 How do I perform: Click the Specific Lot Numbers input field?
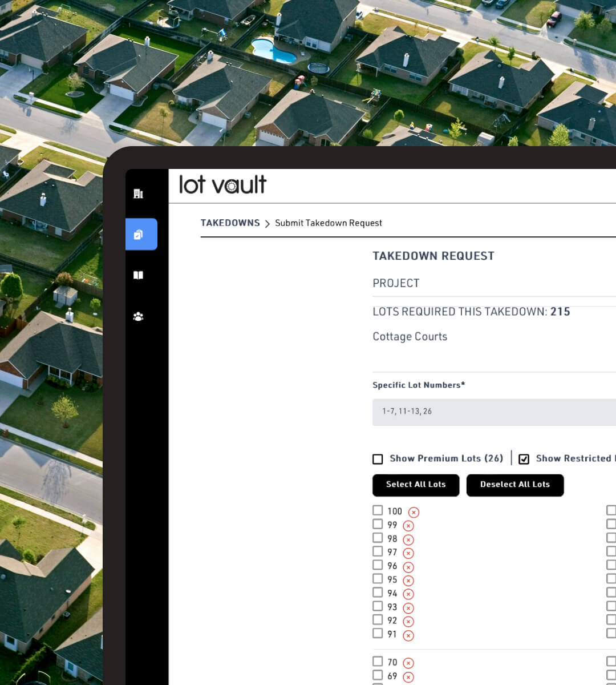494,412
